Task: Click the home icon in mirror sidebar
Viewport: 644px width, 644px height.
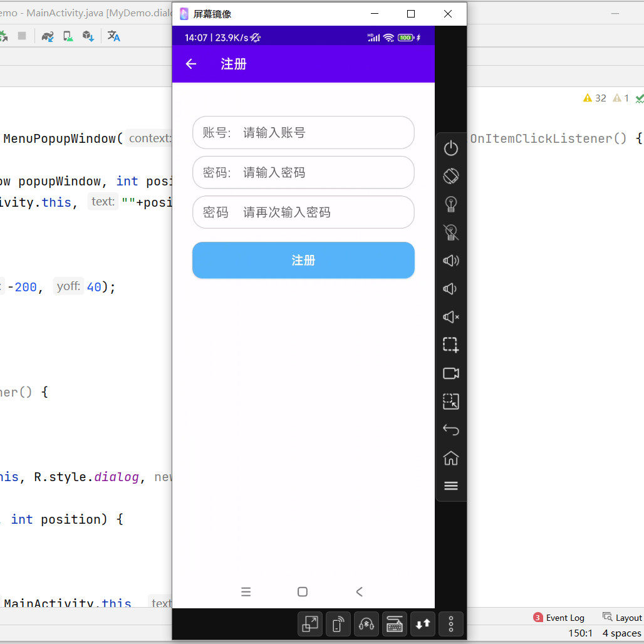Action: [x=450, y=457]
